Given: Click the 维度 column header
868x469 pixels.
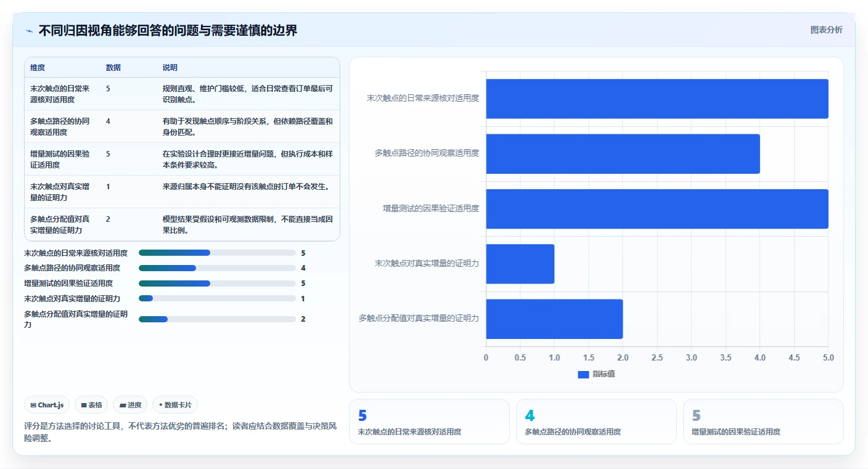Looking at the screenshot, I should tap(38, 67).
